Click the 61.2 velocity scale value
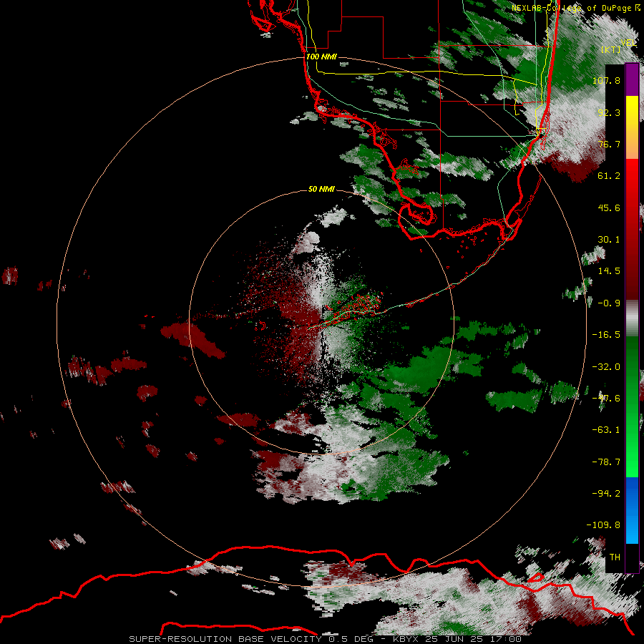 609,176
